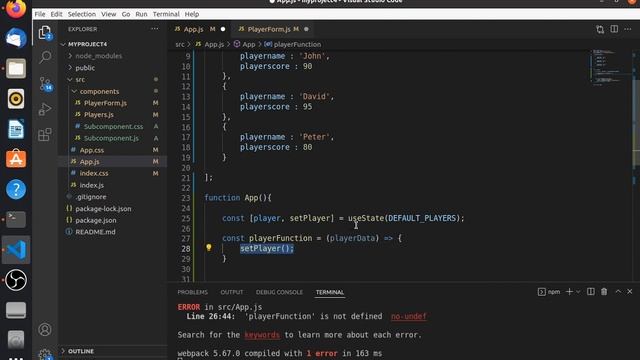Open the Explorer more actions ellipsis

[x=155, y=29]
